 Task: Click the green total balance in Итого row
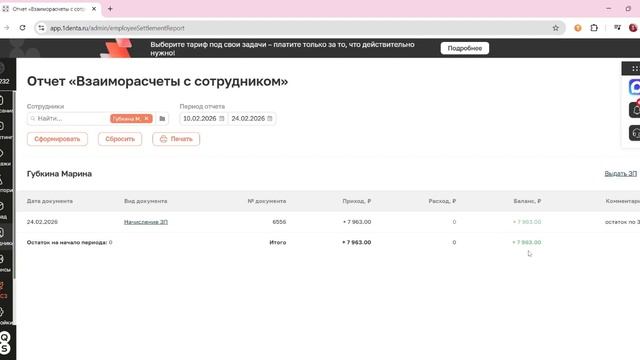527,242
